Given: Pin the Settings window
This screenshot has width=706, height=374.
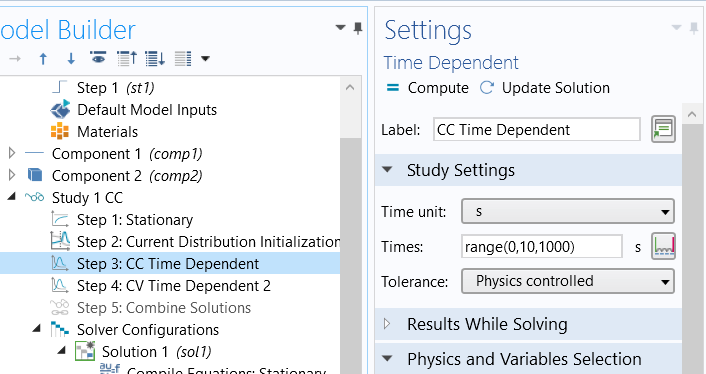Looking at the screenshot, I should (695, 28).
